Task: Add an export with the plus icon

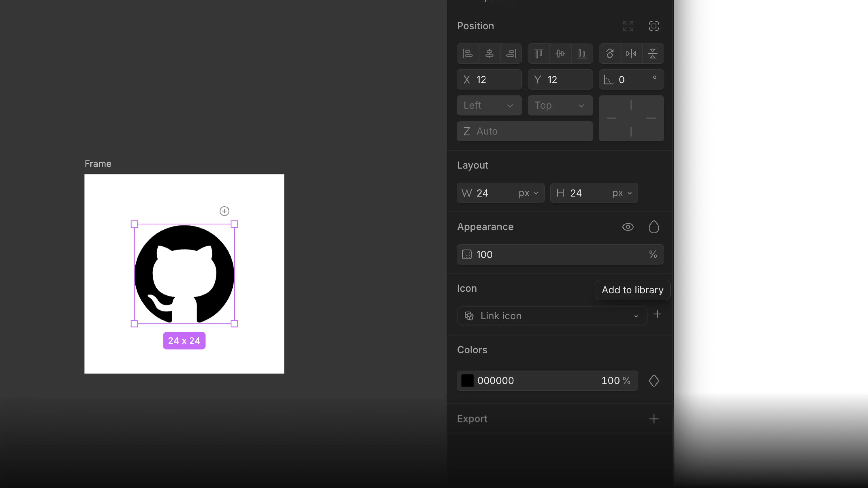Action: click(x=654, y=419)
